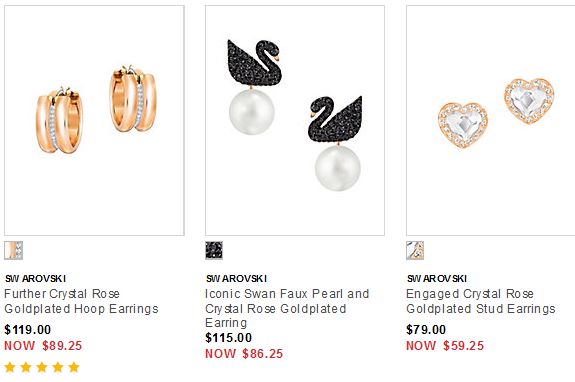Click the $119.00 original price of hoop earrings
The height and width of the screenshot is (382, 575).
(28, 330)
